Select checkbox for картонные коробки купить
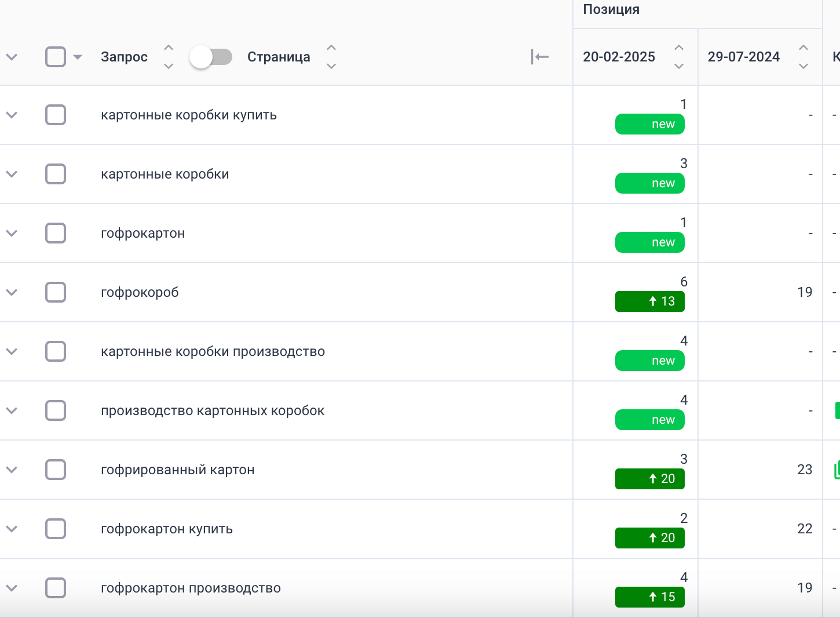Screen dimensions: 840x618 click(56, 115)
